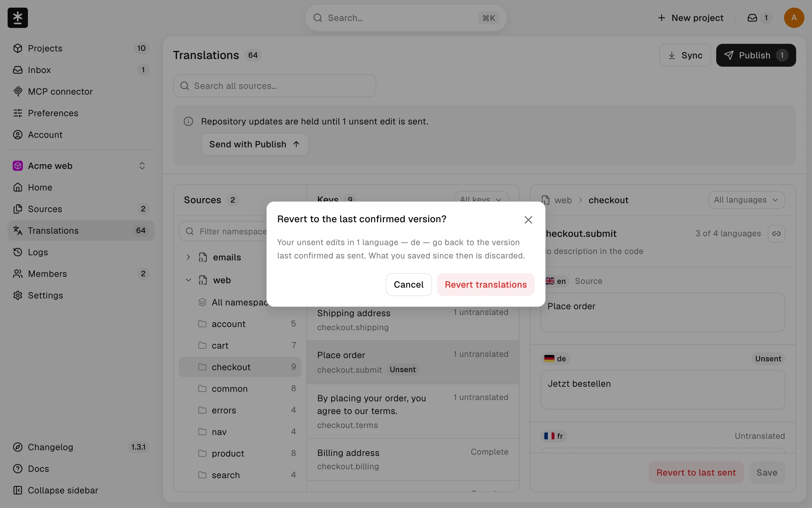Viewport: 812px width, 508px height.
Task: Close the revert confirmation dialog
Action: coord(528,220)
